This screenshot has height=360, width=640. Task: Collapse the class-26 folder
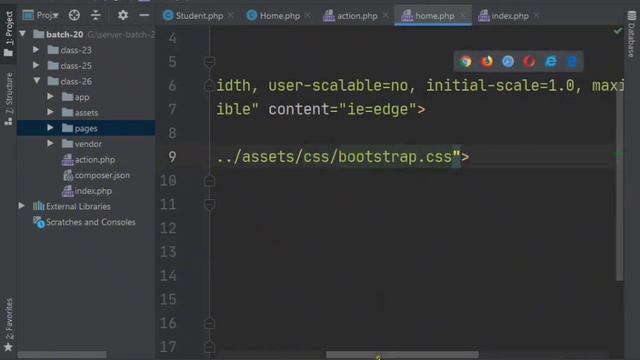click(37, 81)
